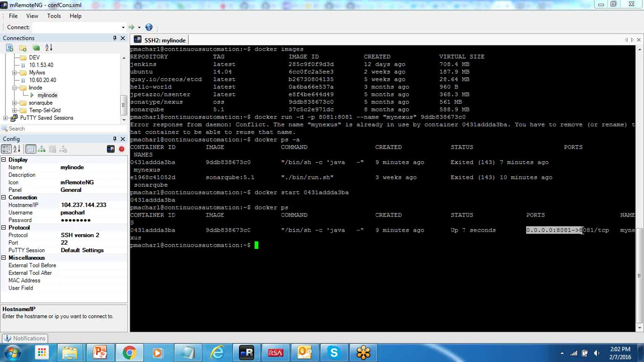
Task: Click into the Connect text field
Action: 76,27
